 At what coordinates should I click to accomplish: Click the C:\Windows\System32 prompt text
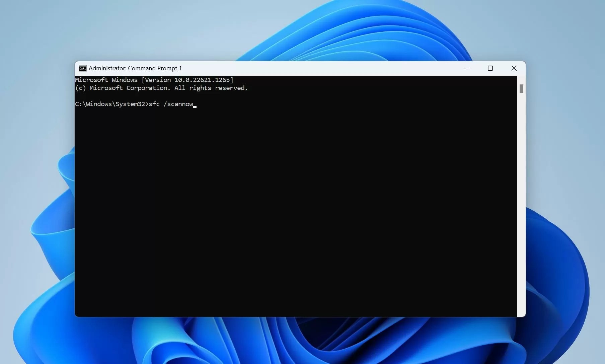[x=112, y=104]
